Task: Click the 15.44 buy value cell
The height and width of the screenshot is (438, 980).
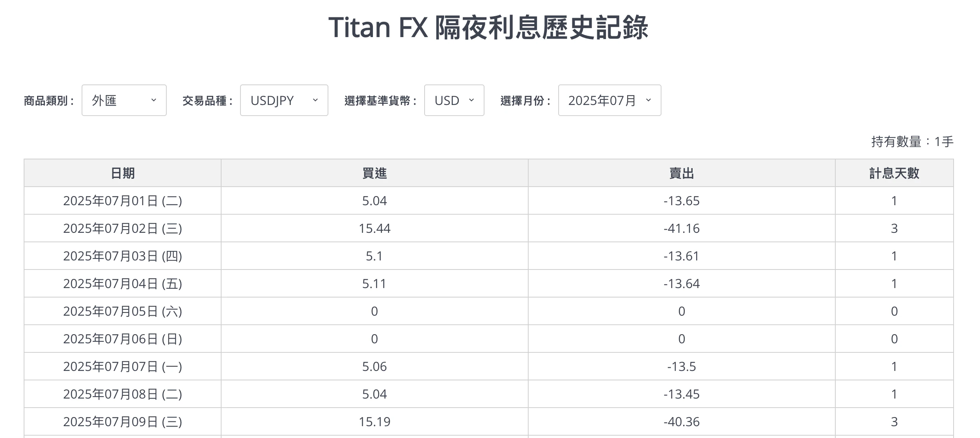Action: tap(374, 228)
